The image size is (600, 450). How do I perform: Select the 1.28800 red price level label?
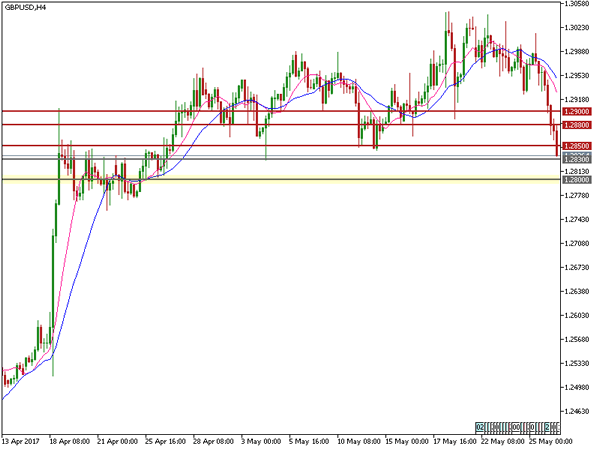577,125
